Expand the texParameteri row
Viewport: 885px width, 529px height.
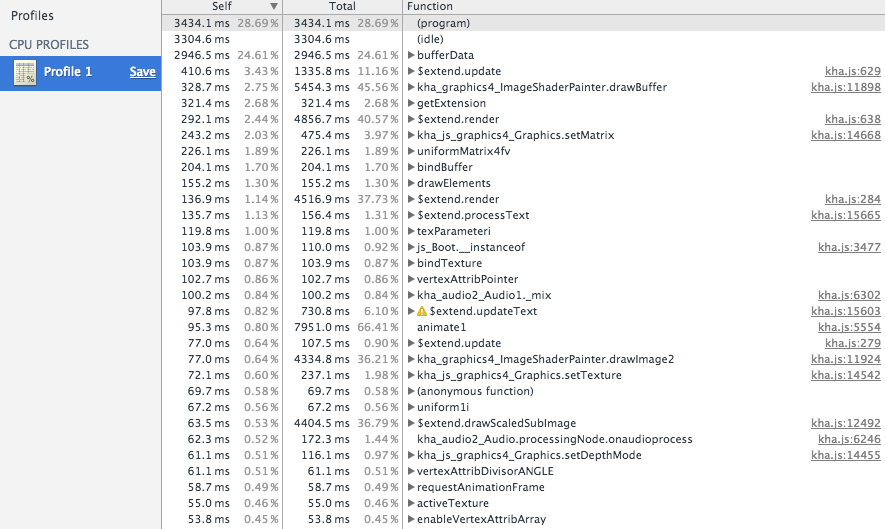point(411,231)
